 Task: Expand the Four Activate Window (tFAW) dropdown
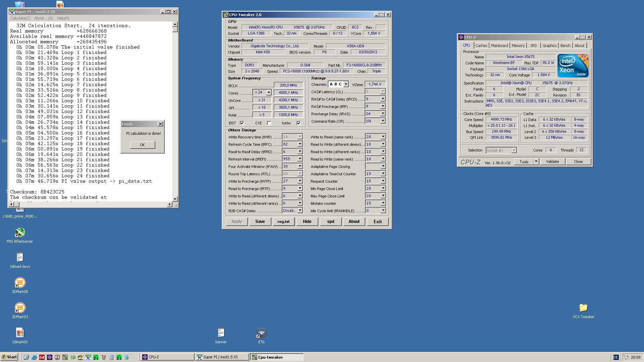click(x=300, y=167)
